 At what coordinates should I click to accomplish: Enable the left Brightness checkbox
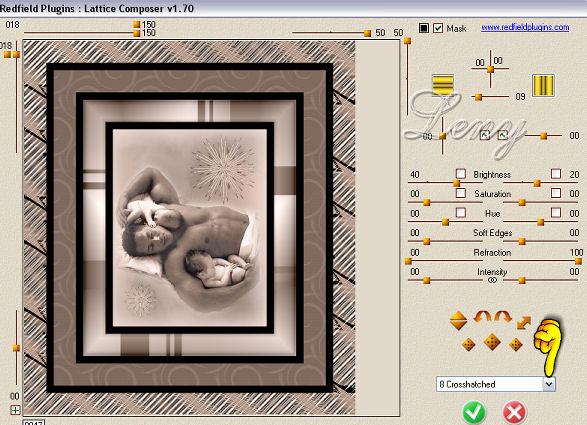pos(461,174)
